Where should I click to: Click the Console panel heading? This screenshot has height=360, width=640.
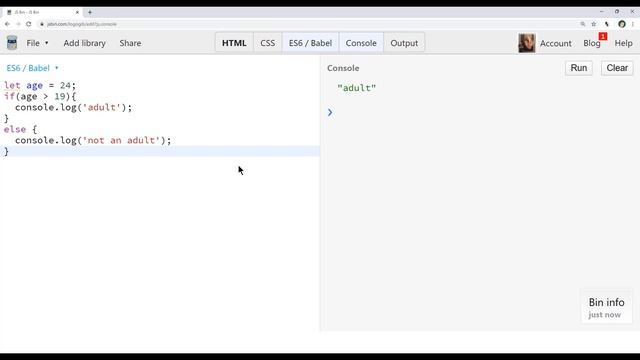343,68
